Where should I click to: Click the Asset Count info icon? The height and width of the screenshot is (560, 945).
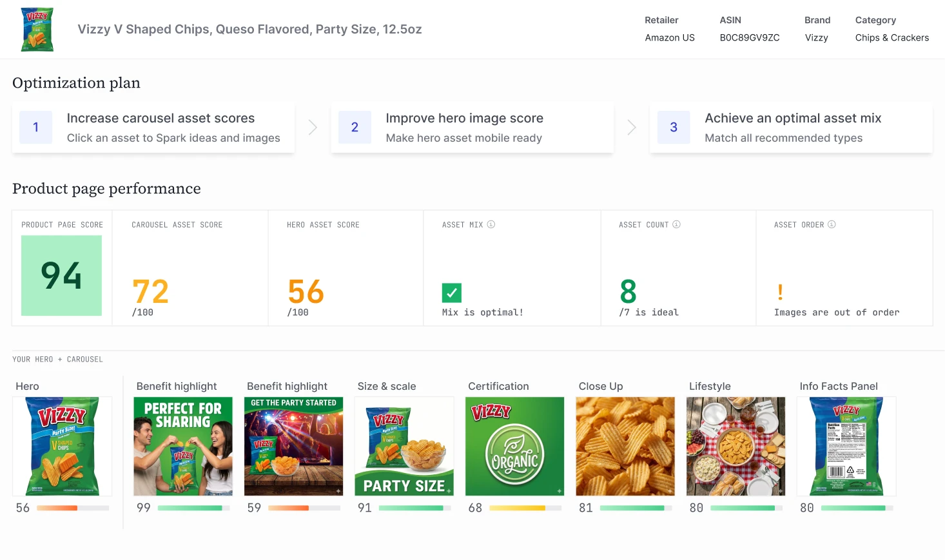tap(676, 224)
